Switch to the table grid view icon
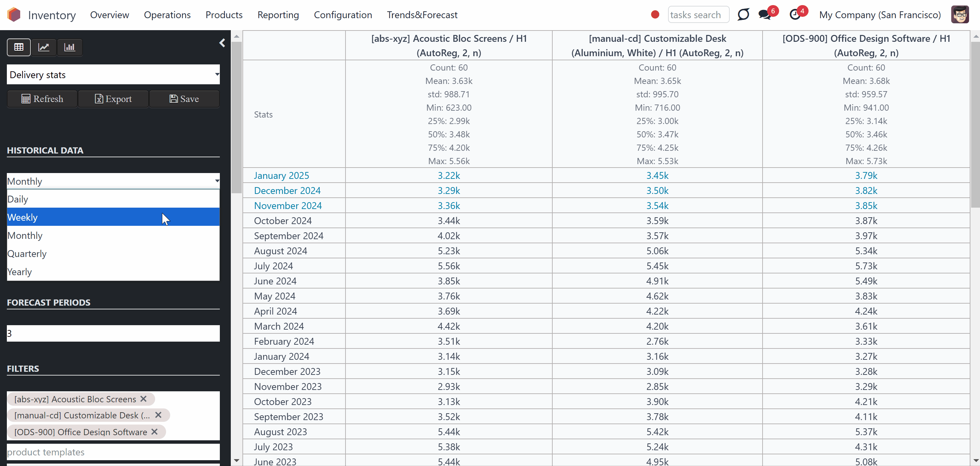The height and width of the screenshot is (466, 980). (x=18, y=47)
